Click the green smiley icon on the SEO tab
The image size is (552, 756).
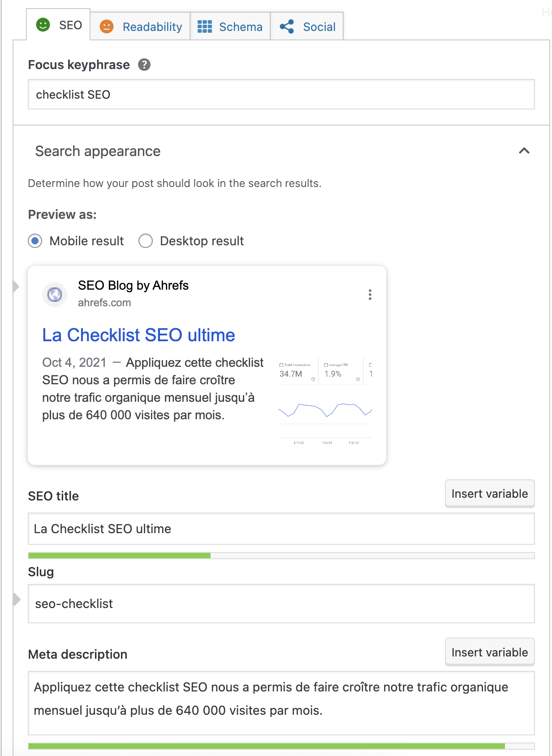coord(43,26)
